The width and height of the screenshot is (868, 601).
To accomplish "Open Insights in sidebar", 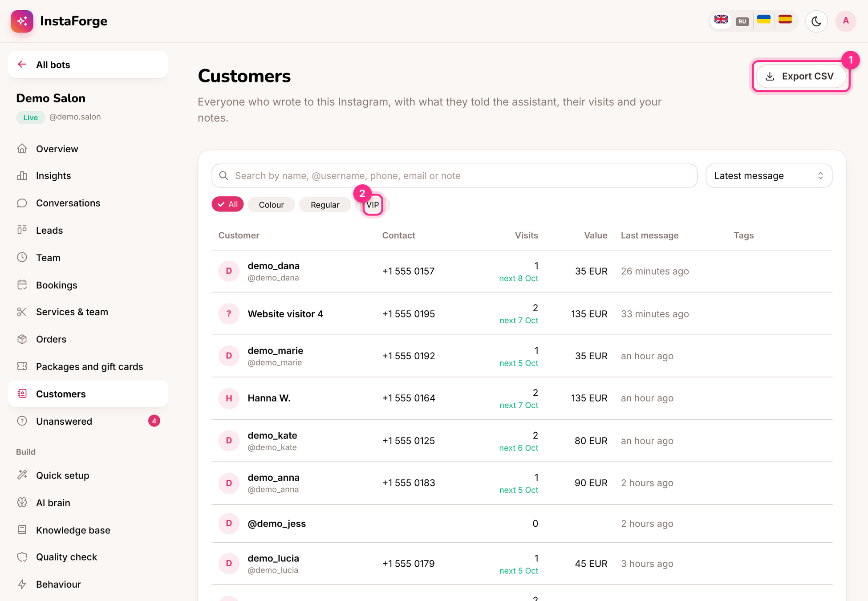I will (88, 176).
